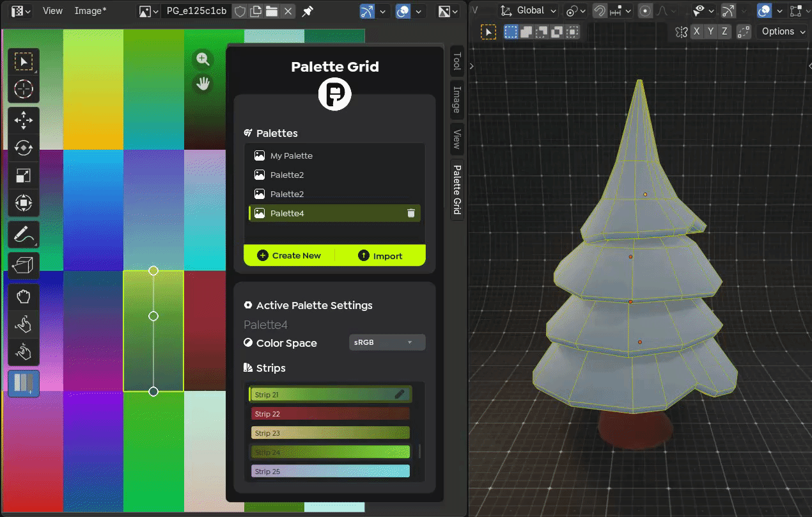Click the pencil icon on Strip 21

(x=400, y=394)
